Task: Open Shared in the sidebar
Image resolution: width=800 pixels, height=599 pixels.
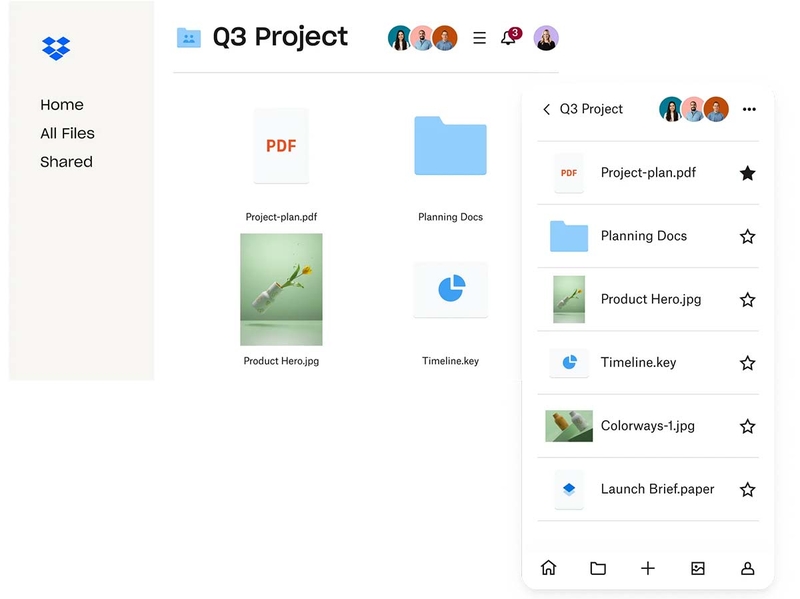Action: [x=66, y=162]
